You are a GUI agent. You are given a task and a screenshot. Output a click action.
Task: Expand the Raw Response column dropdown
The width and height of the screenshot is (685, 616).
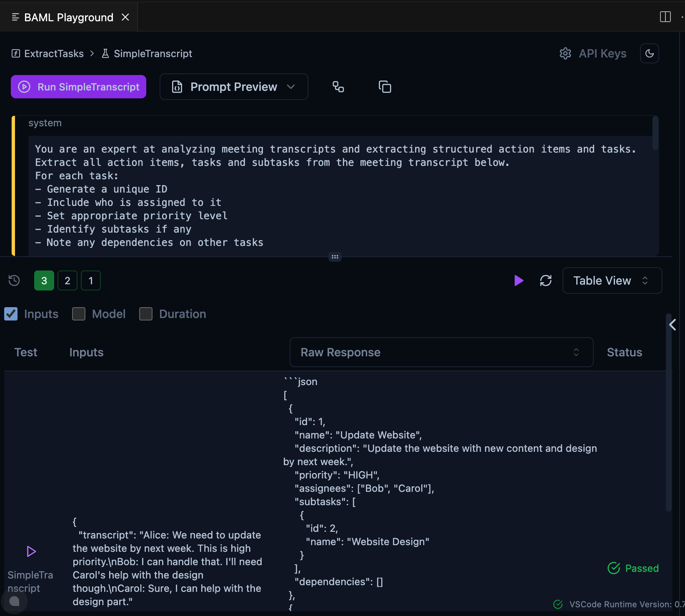pos(441,352)
